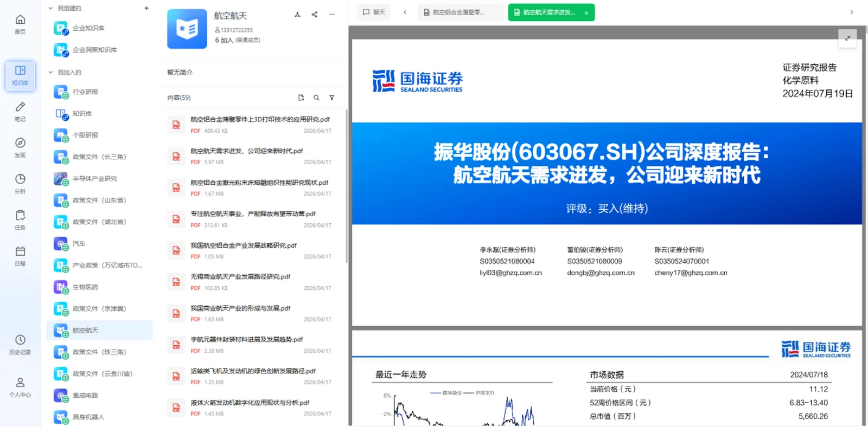Screen dimensions: 868x427
Task: Open the 发现 discover section
Action: 20,147
